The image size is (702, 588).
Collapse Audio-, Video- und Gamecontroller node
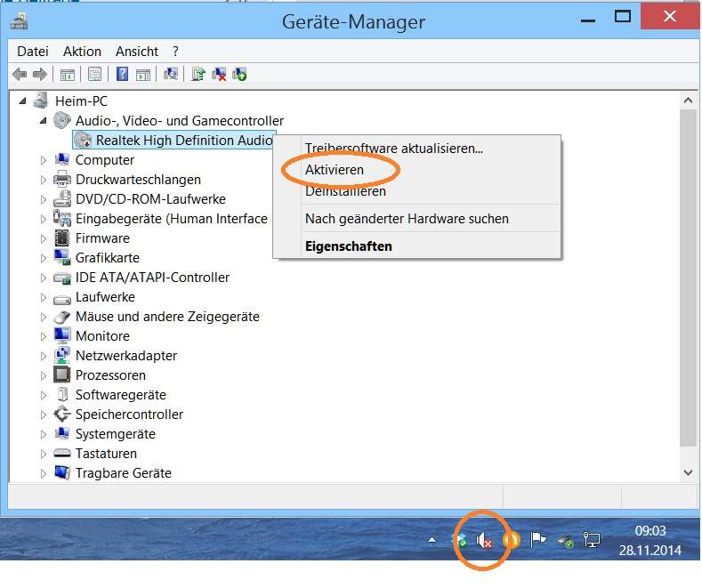pos(43,121)
